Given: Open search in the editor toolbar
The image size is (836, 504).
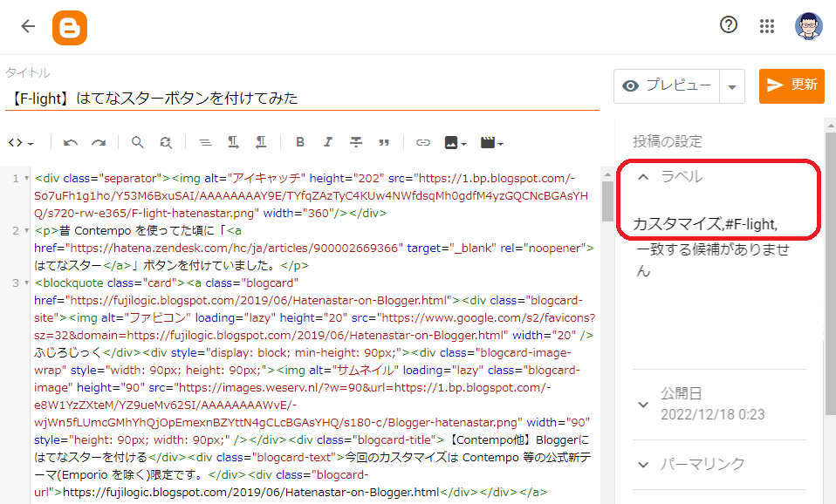Looking at the screenshot, I should click(x=138, y=143).
